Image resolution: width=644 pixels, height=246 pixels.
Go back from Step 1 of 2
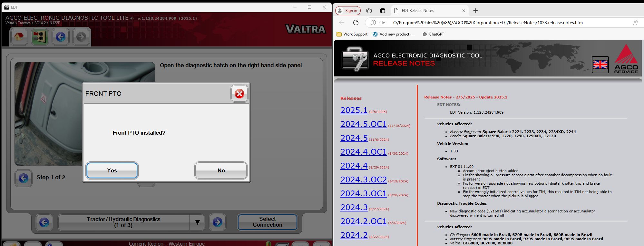point(24,178)
